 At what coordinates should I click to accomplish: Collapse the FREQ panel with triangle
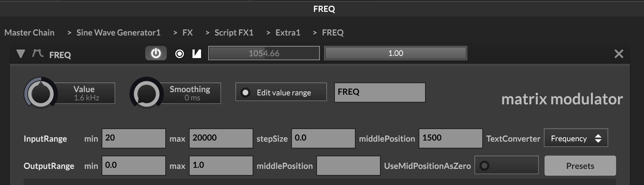coord(21,54)
